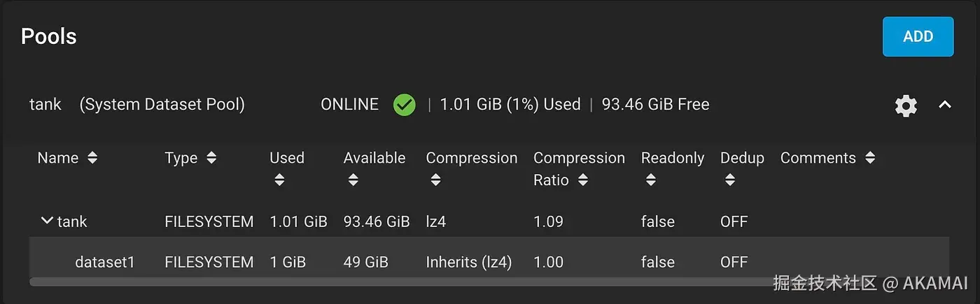The height and width of the screenshot is (304, 980).
Task: Click sort arrows under Used column
Action: point(279,180)
